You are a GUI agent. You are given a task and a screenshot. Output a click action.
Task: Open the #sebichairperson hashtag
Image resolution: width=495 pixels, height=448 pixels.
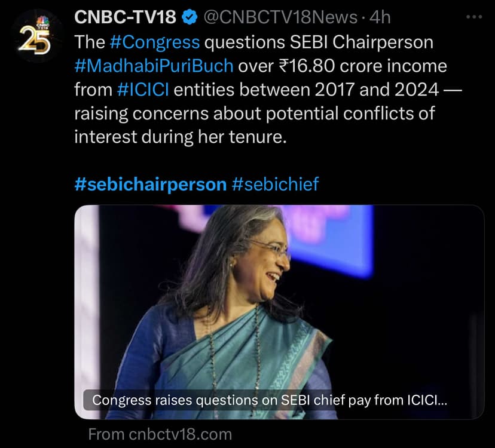(151, 183)
